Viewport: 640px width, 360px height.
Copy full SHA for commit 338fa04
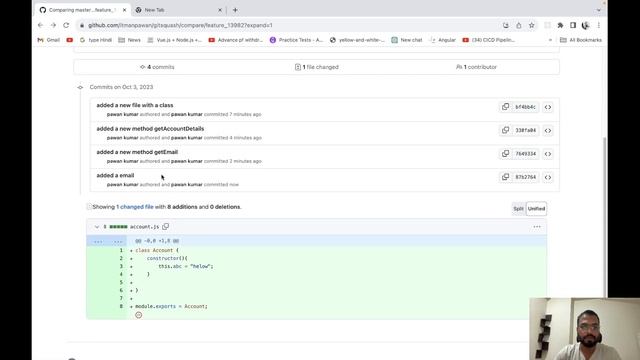pos(505,130)
